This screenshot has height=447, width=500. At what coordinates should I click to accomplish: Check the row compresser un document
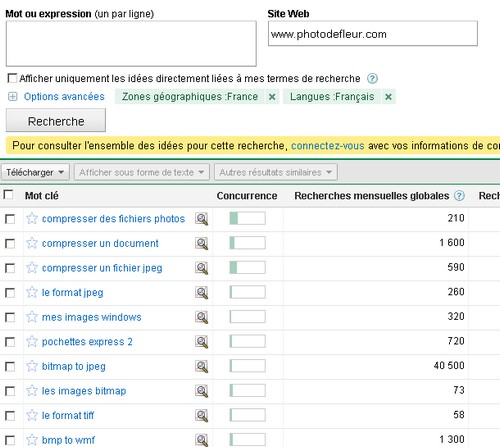[x=10, y=244]
